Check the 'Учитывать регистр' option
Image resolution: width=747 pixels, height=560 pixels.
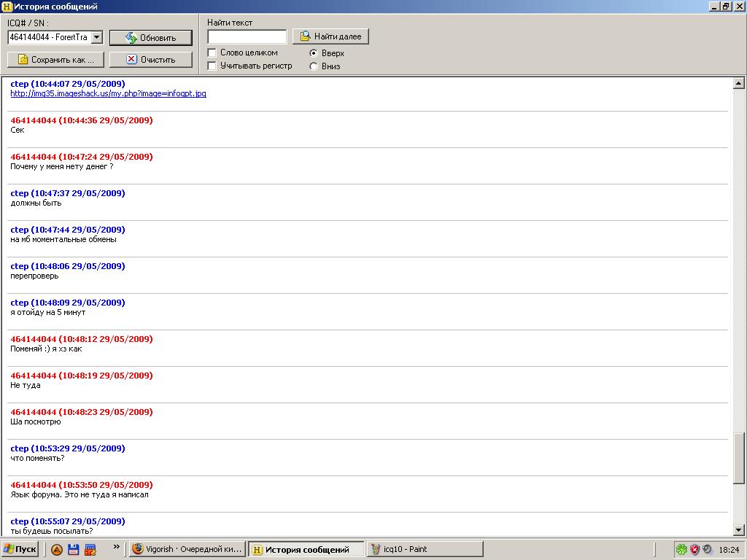[212, 66]
